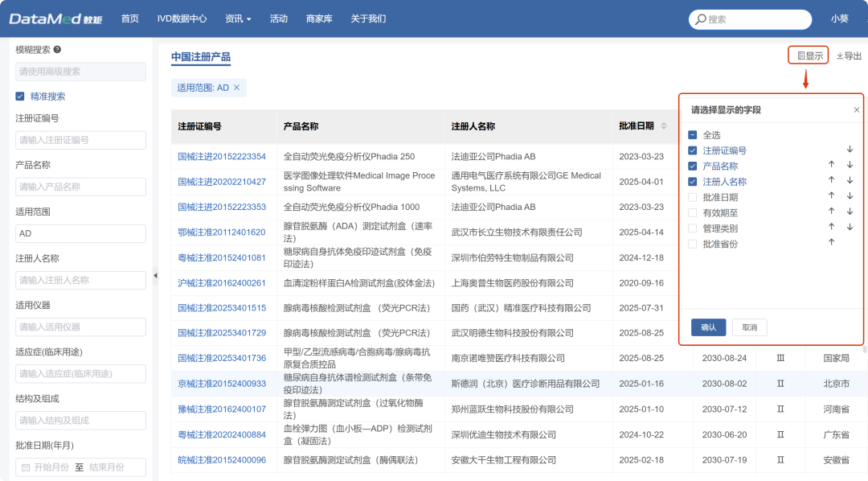Move 批准日期 field up
This screenshot has height=481, width=868.
(832, 195)
